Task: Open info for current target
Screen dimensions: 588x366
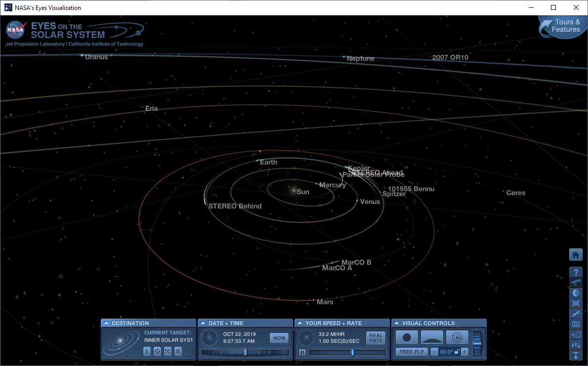Action: point(147,351)
